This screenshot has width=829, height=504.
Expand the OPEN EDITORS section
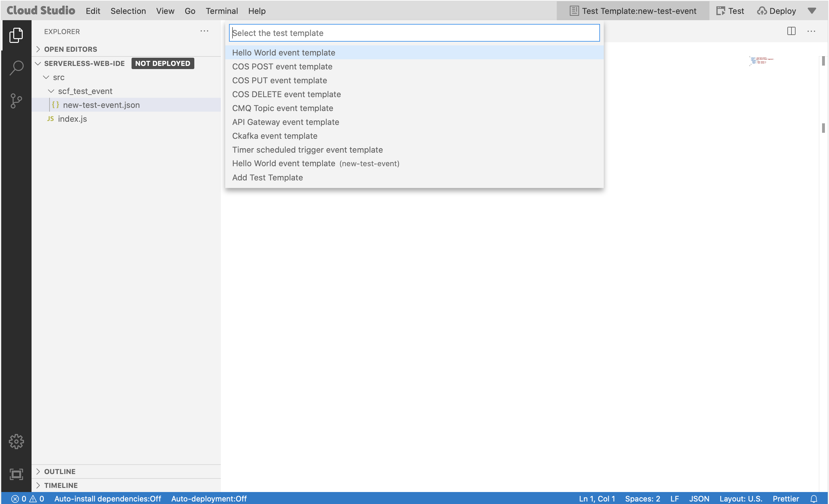(x=70, y=49)
